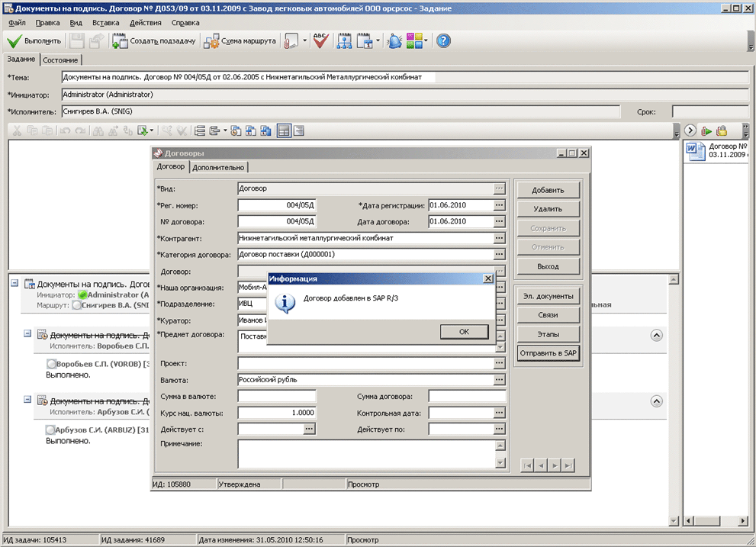
Task: Open dropdown arrow beside the calendar pin icon
Action: [378, 41]
